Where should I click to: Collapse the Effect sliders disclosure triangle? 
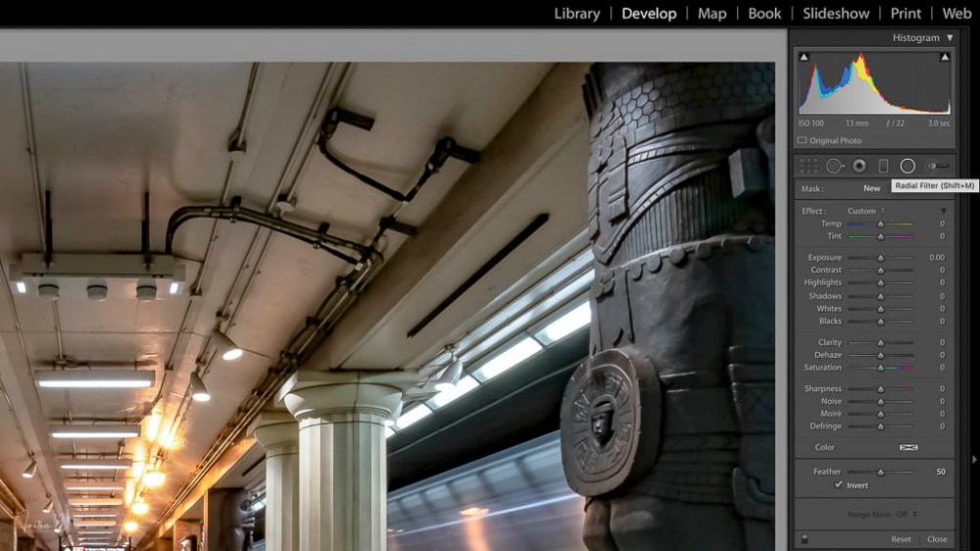943,212
